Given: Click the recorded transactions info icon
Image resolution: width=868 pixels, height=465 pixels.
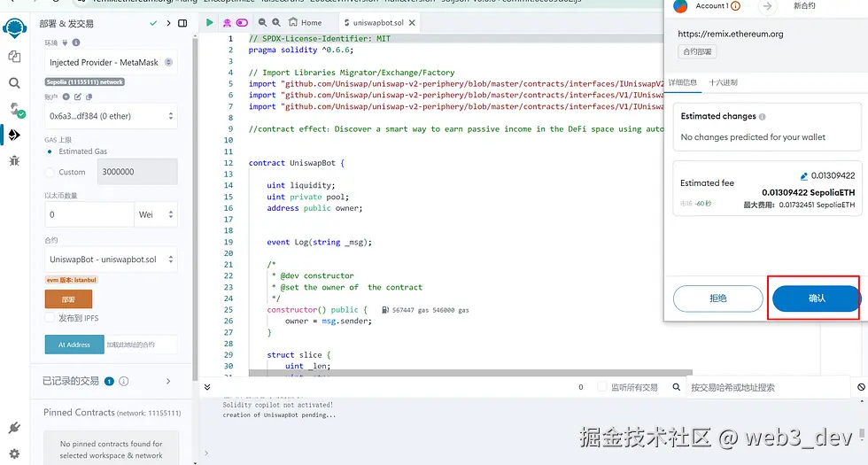Looking at the screenshot, I should 124,381.
